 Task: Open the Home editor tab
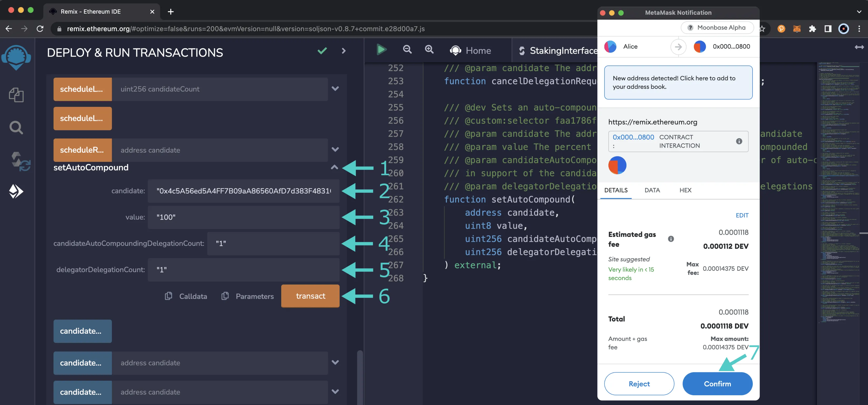point(470,51)
